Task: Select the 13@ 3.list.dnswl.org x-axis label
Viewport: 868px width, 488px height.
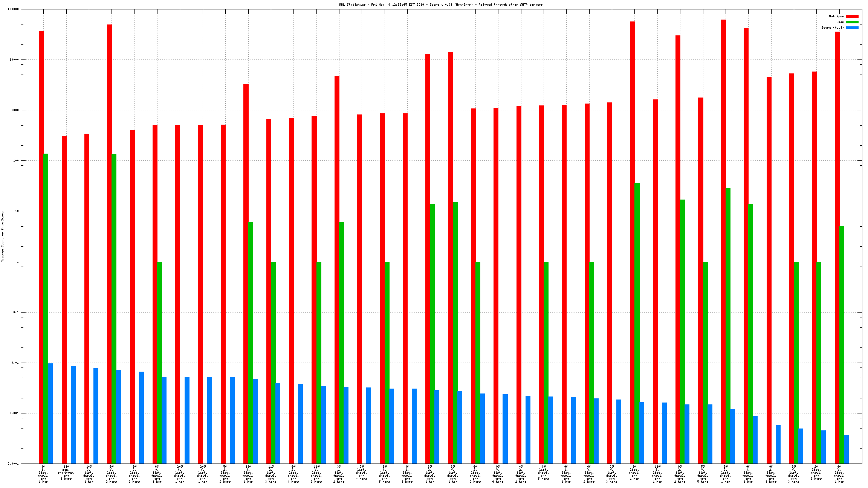Action: click(248, 474)
